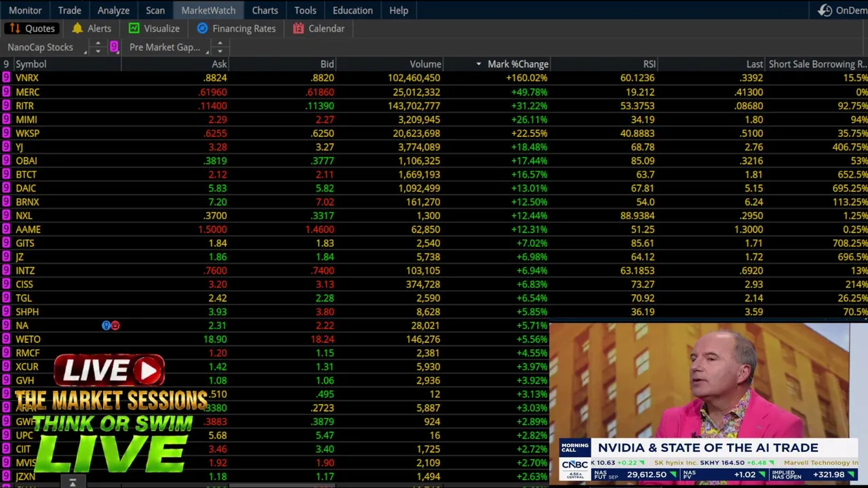Click the XCUR symbol

click(x=26, y=367)
